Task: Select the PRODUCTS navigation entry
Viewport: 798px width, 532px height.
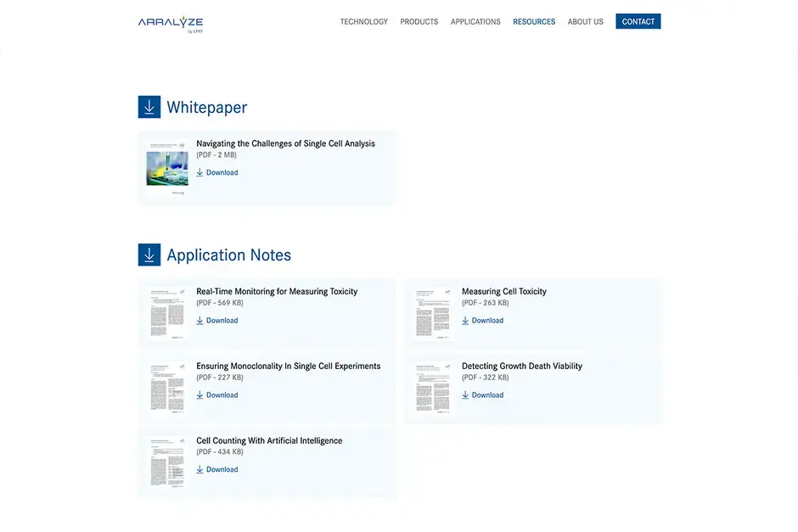Action: (419, 21)
